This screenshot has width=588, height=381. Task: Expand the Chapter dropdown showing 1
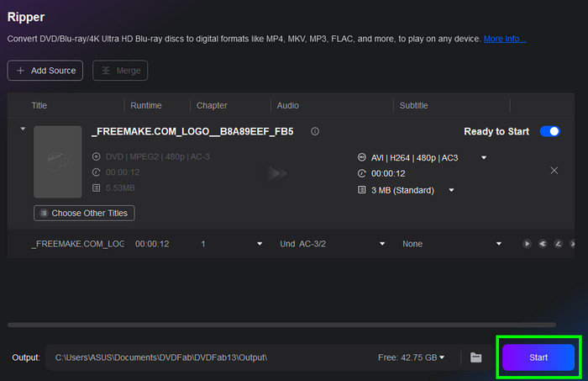[260, 244]
